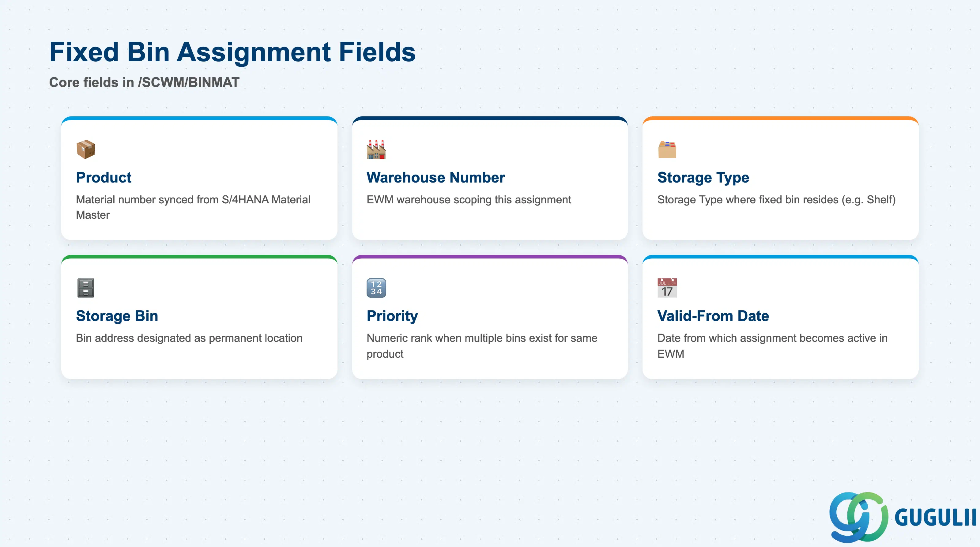
Task: Click 'Material number synced from S/4HANA Material Master' text
Action: click(x=193, y=207)
